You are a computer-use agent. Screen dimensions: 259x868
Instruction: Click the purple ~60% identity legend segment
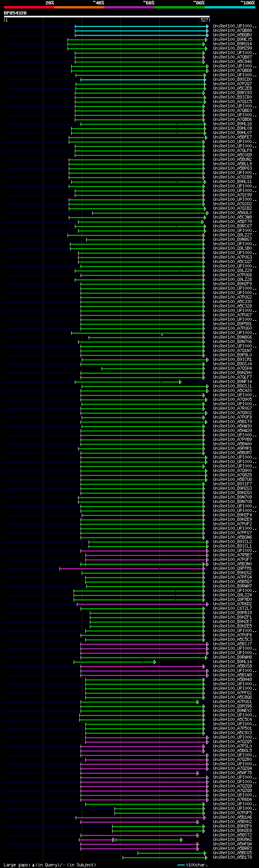pyautogui.click(x=129, y=7)
